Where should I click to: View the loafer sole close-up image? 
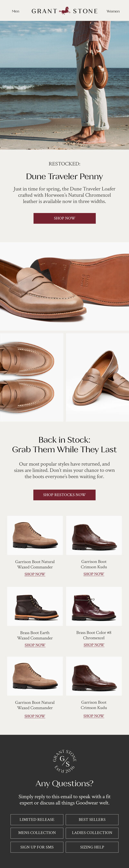coord(64,286)
